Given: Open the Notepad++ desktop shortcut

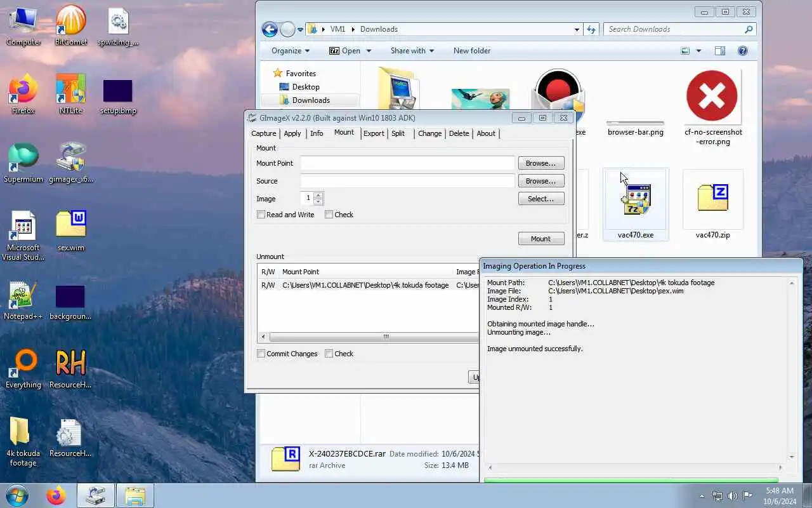Looking at the screenshot, I should pyautogui.click(x=23, y=300).
